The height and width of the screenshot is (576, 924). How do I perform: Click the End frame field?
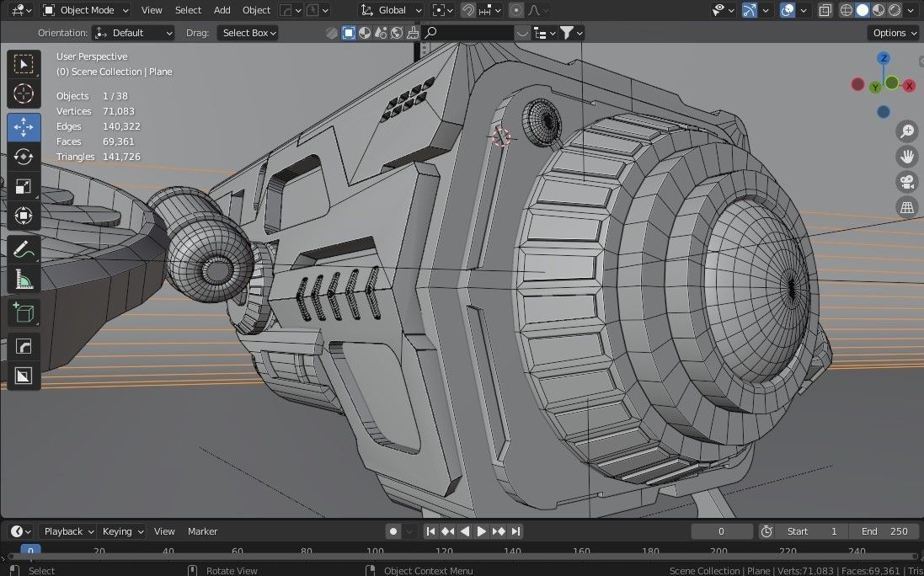[x=884, y=531]
